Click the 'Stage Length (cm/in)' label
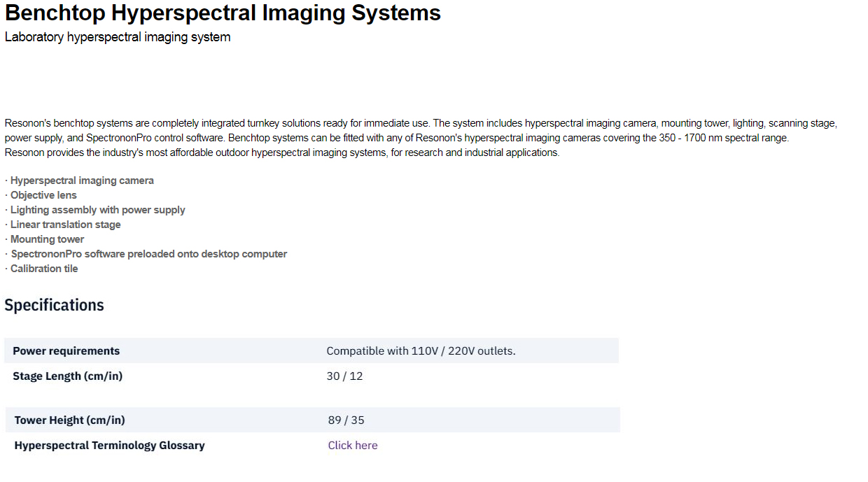The width and height of the screenshot is (868, 482). (67, 376)
